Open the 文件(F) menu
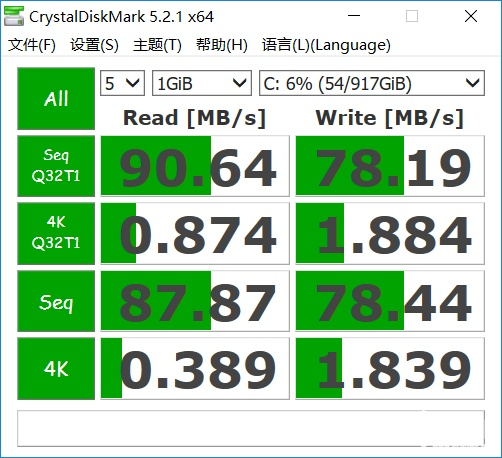 click(x=32, y=45)
